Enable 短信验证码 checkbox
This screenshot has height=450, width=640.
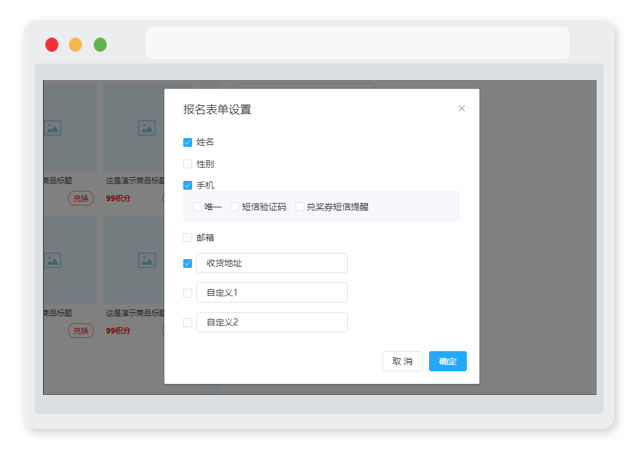(235, 207)
